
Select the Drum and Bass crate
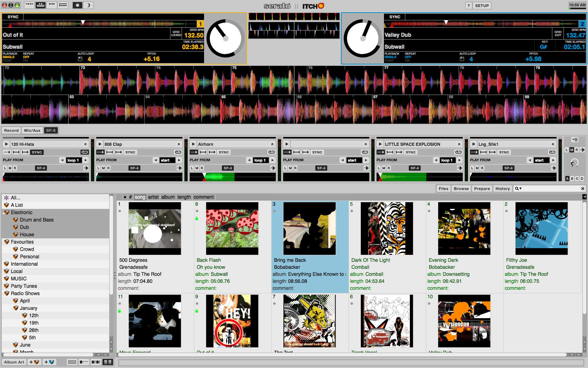click(x=37, y=220)
